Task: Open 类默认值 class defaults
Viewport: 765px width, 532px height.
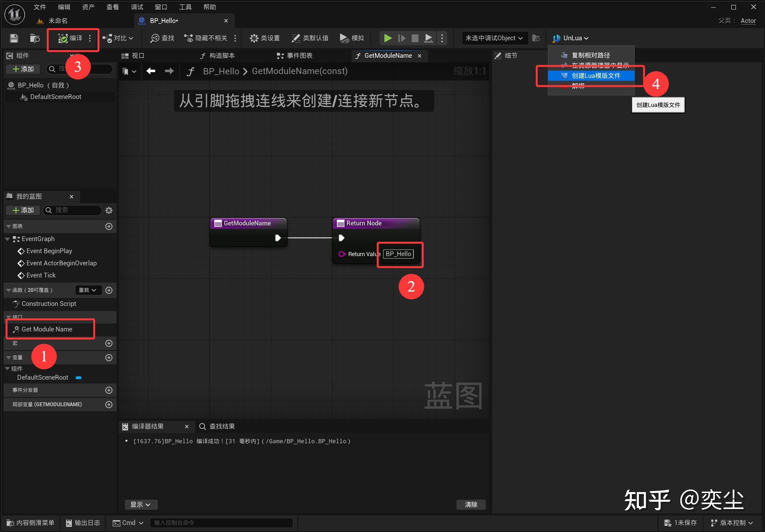Action: 310,38
